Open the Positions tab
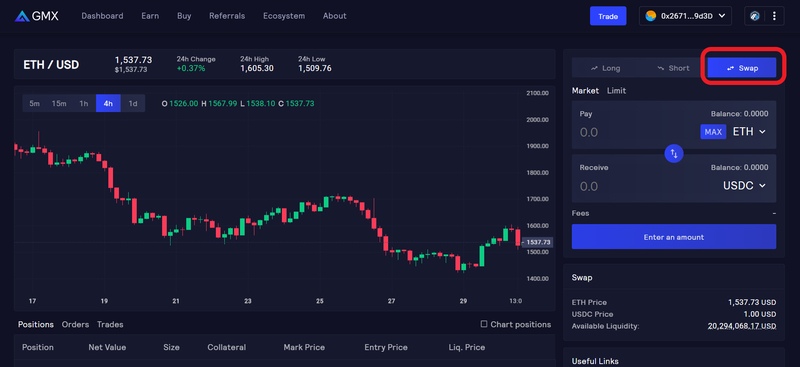Image resolution: width=800 pixels, height=367 pixels. click(x=36, y=324)
